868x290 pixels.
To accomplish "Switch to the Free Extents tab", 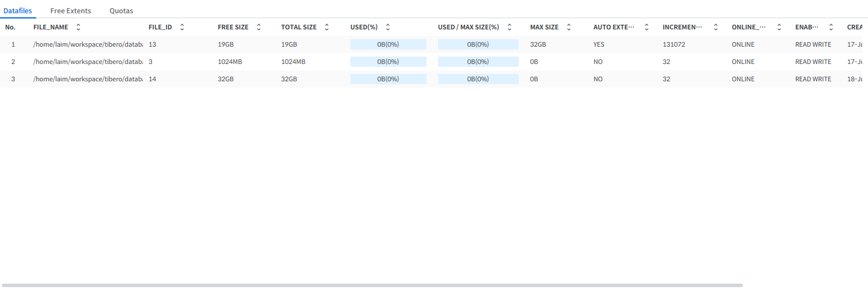I will tap(70, 10).
